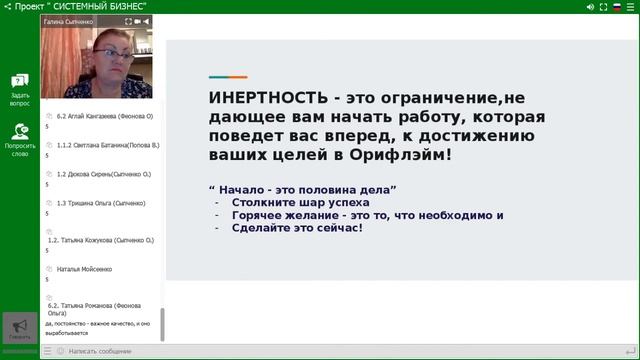Viewport: 640px width, 360px height.
Task: Toggle the speaker icon on the video panel
Action: pyautogui.click(x=146, y=21)
